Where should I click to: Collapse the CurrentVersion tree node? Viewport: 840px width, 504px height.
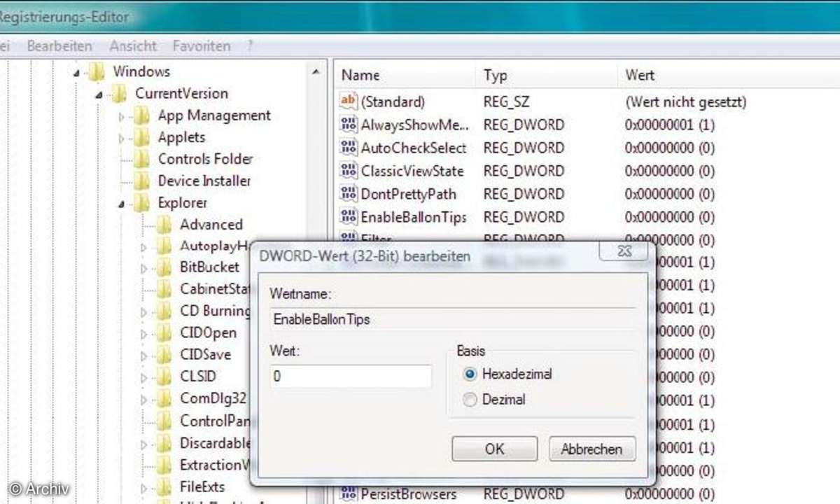click(98, 94)
